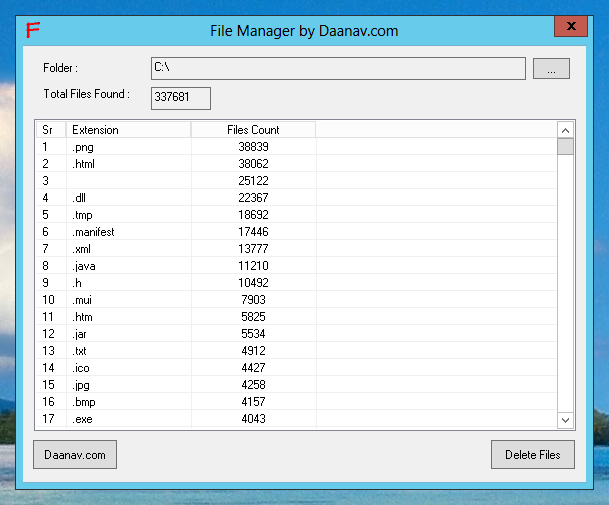Select the .png extension row
This screenshot has width=609, height=505.
click(x=297, y=147)
